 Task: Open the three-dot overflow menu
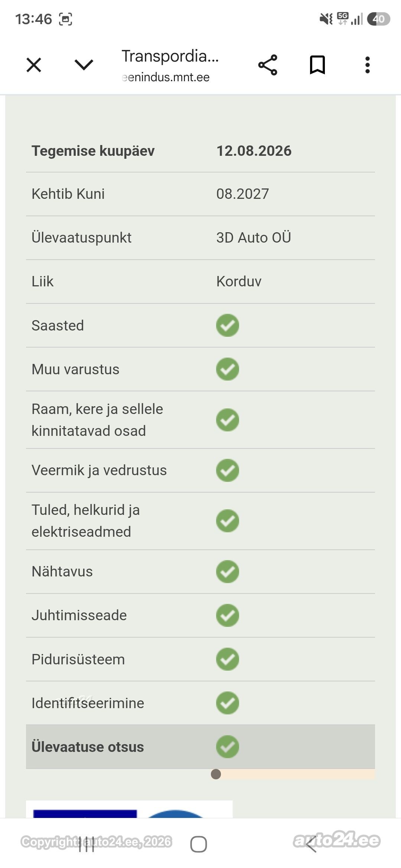click(368, 65)
